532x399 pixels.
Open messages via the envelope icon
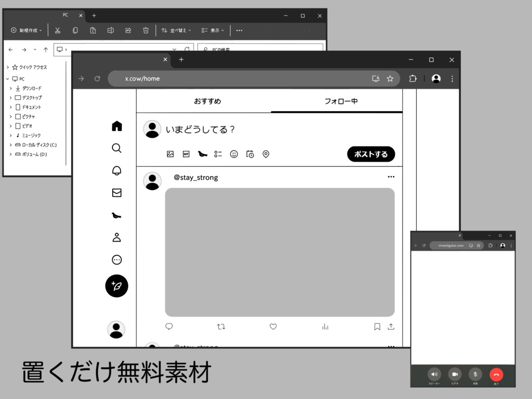click(x=116, y=193)
